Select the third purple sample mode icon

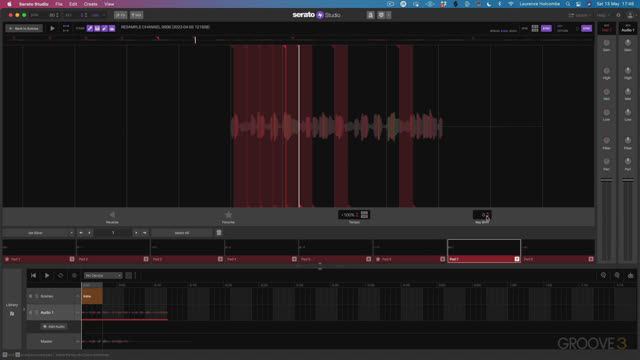pyautogui.click(x=104, y=28)
